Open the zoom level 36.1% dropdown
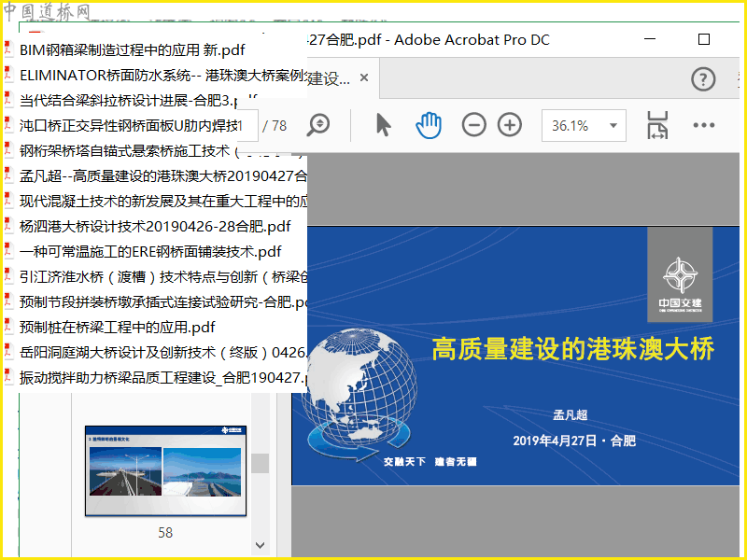Screen dimensions: 747x560 click(x=584, y=126)
